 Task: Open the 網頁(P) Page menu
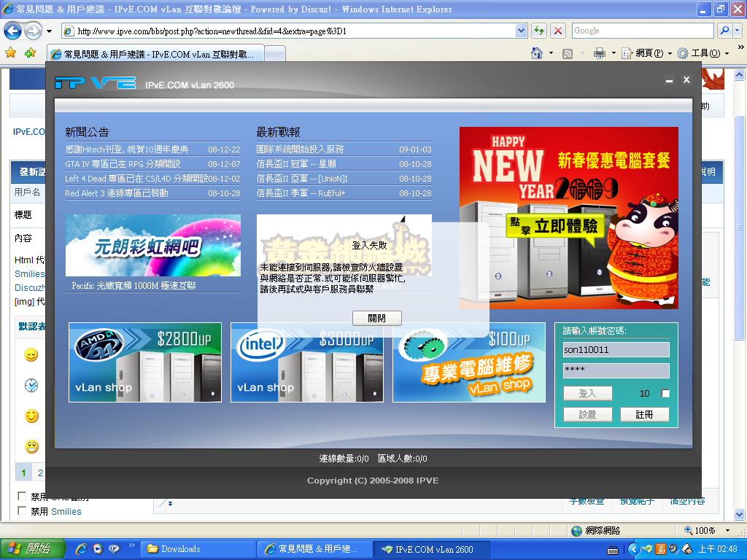click(x=647, y=53)
